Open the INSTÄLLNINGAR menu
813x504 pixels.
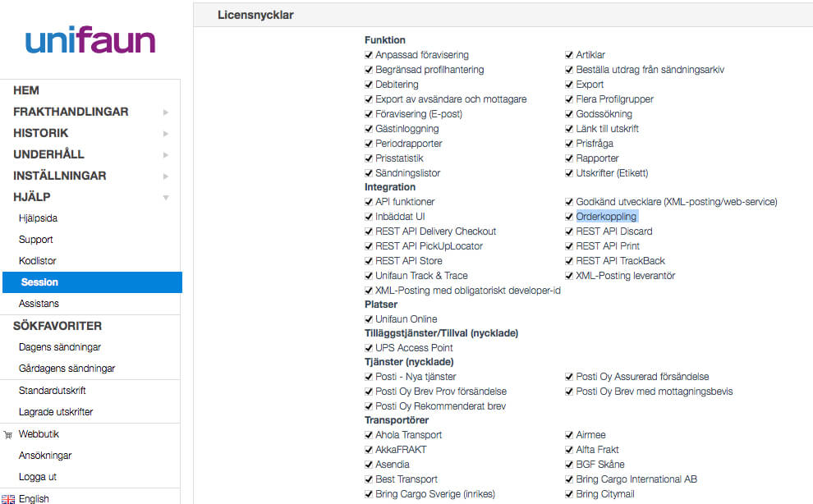point(60,176)
